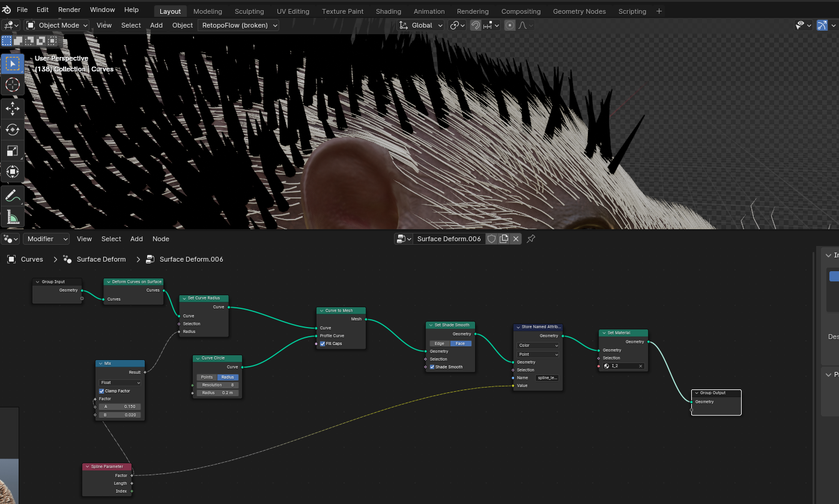The width and height of the screenshot is (839, 504).
Task: Pin the node tree with pin icon
Action: pyautogui.click(x=531, y=239)
